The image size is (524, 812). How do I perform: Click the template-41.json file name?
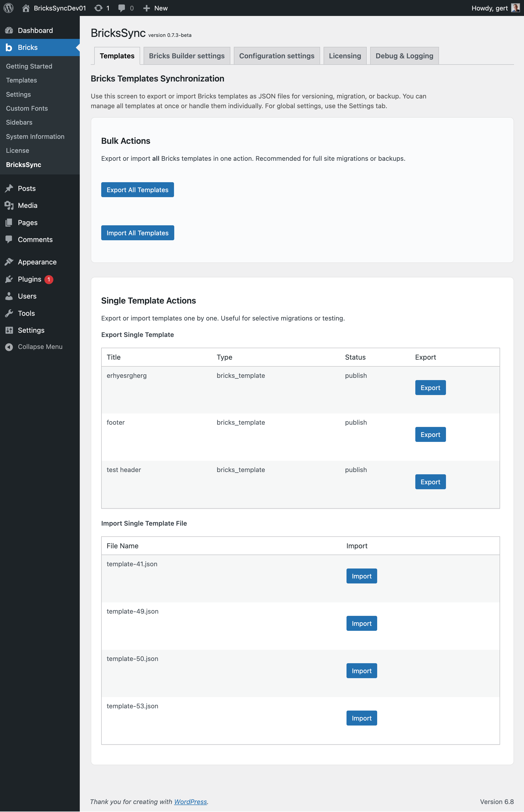[x=132, y=564]
